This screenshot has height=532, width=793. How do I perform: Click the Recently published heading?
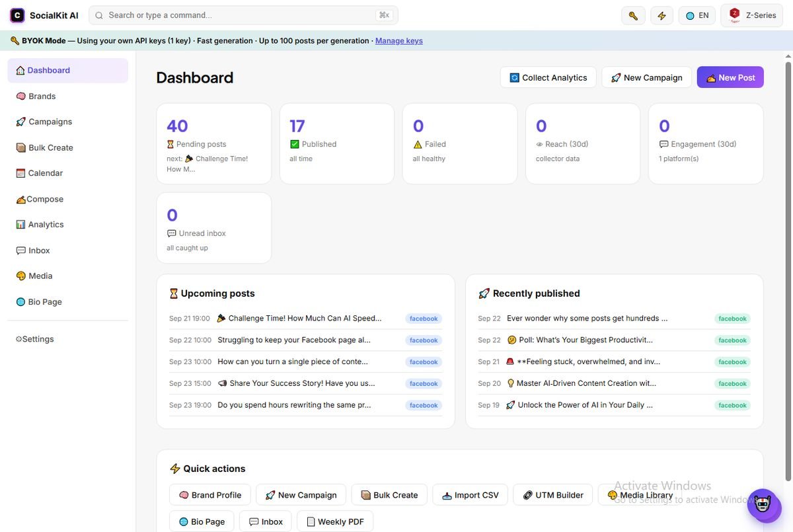[x=529, y=293]
